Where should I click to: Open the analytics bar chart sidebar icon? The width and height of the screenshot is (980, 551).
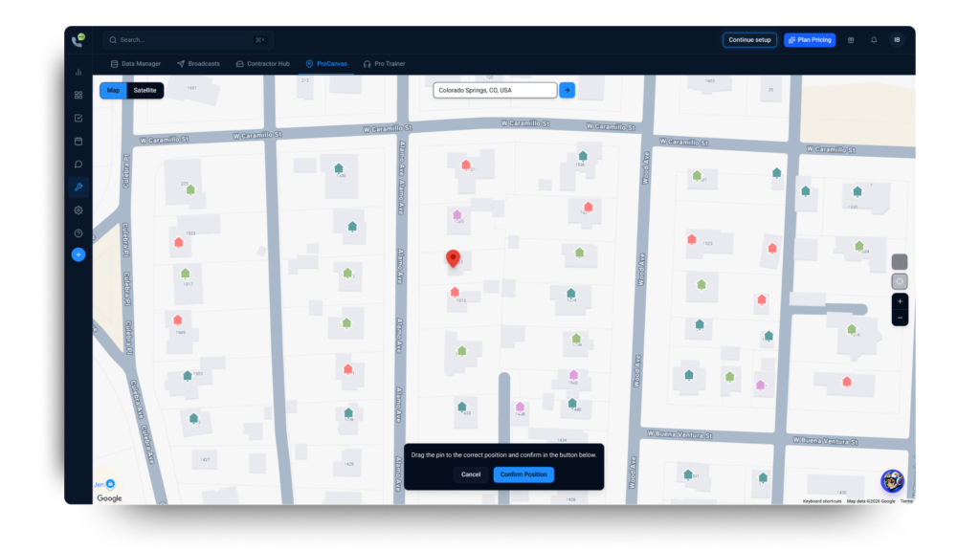pos(78,73)
